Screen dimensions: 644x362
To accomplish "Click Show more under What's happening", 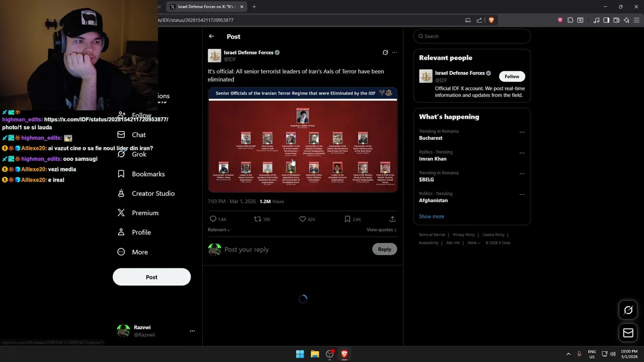I will coord(432,216).
